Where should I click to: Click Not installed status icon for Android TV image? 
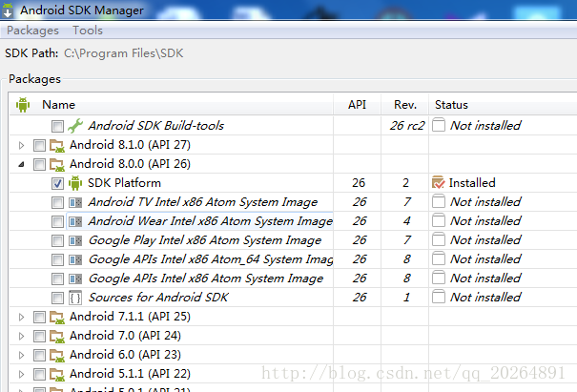point(439,201)
